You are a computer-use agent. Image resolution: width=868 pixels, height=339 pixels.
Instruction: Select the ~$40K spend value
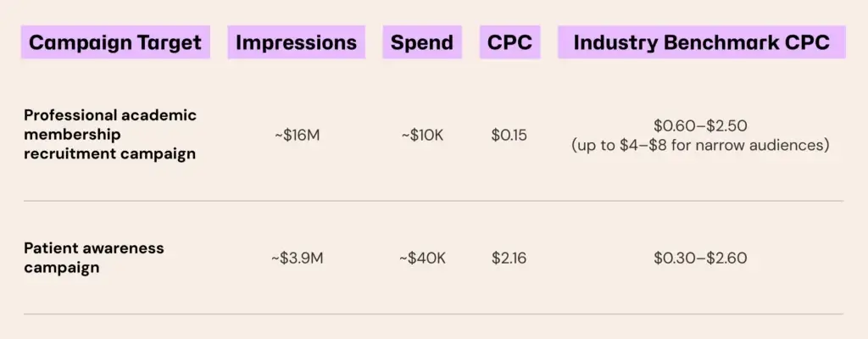[x=421, y=258]
